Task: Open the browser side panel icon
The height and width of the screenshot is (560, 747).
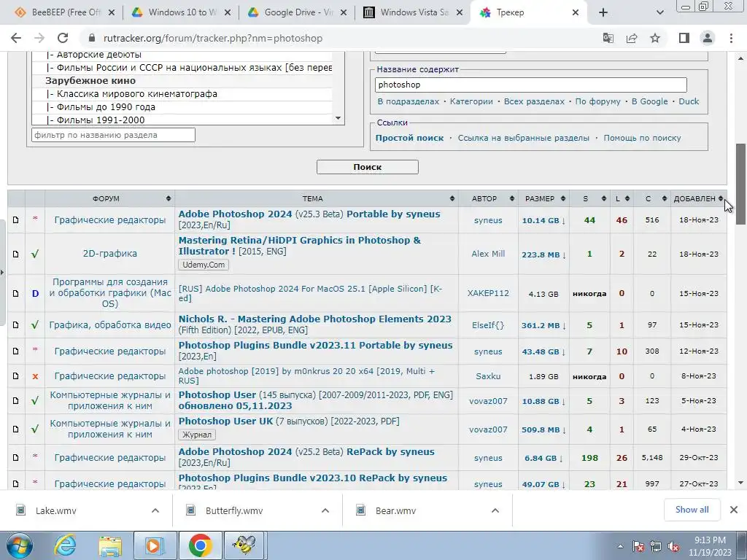Action: tap(684, 38)
